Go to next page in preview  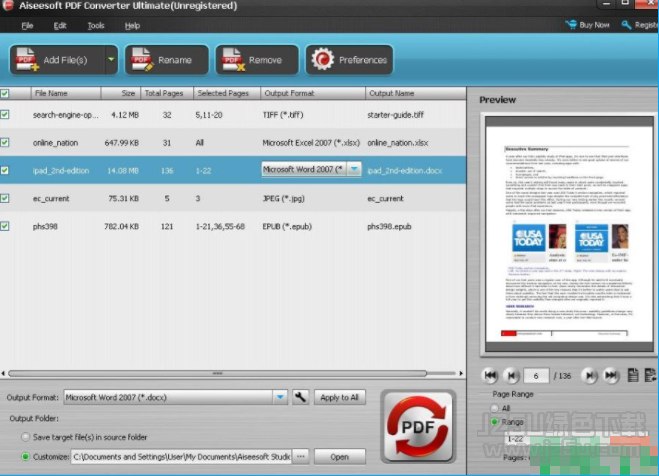click(589, 375)
